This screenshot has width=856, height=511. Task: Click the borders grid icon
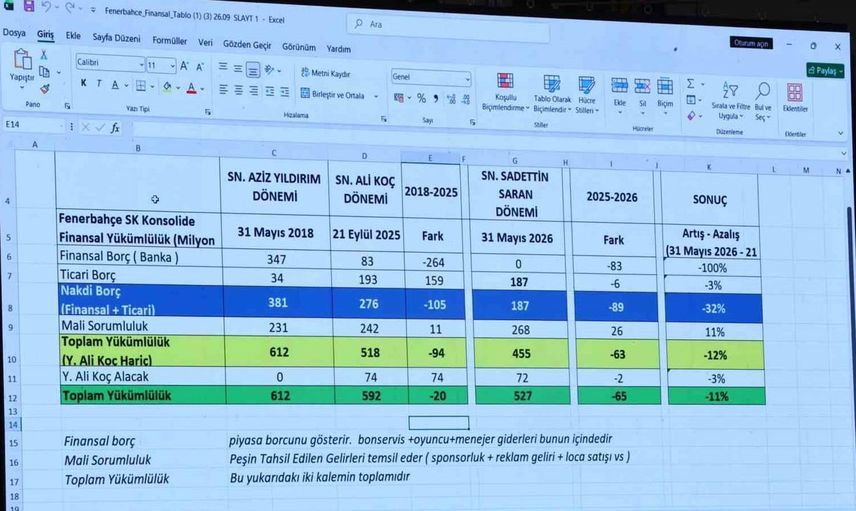click(141, 86)
